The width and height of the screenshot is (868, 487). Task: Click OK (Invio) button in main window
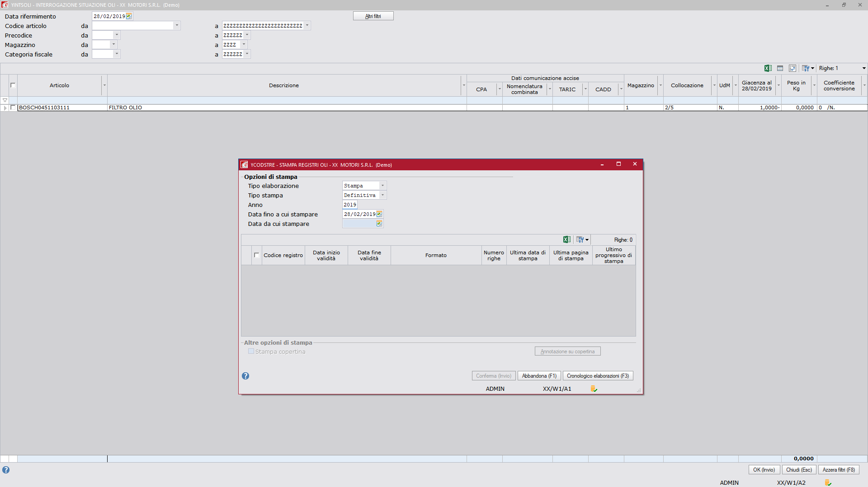[764, 470]
